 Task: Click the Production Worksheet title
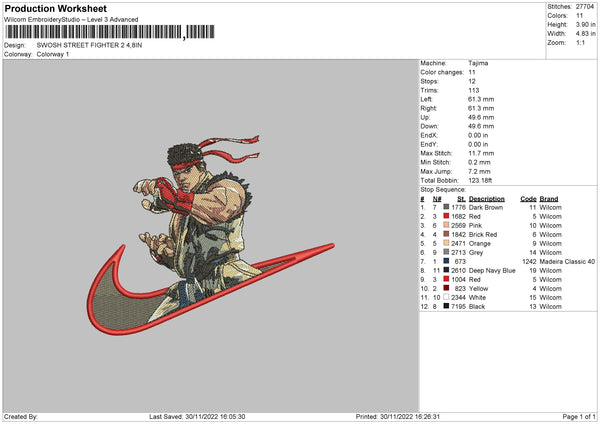pyautogui.click(x=56, y=8)
